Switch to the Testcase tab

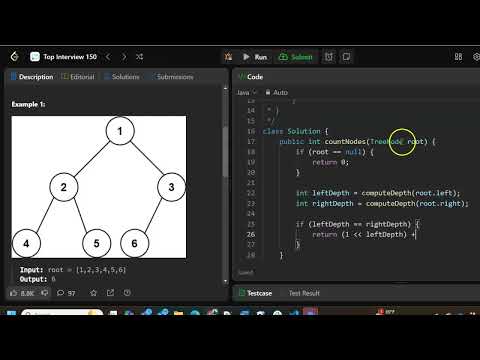[256, 293]
